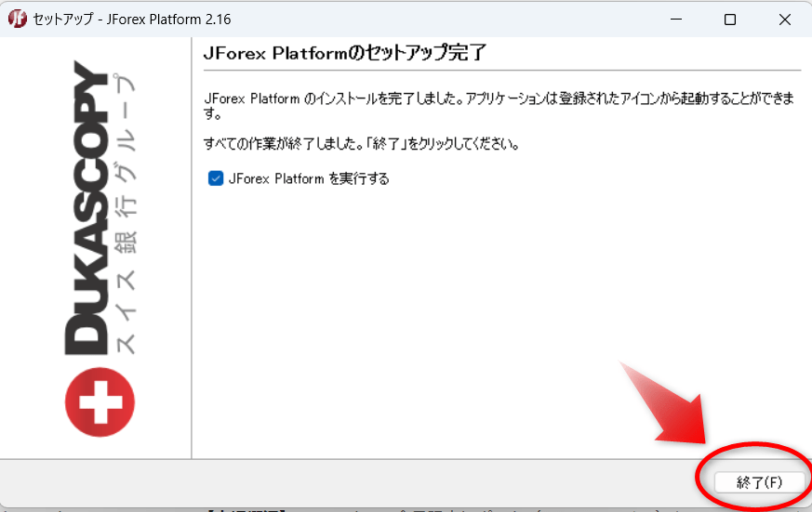Image resolution: width=812 pixels, height=512 pixels.
Task: Click the heading JForex Platformのセットアップ完了
Action: (x=345, y=53)
